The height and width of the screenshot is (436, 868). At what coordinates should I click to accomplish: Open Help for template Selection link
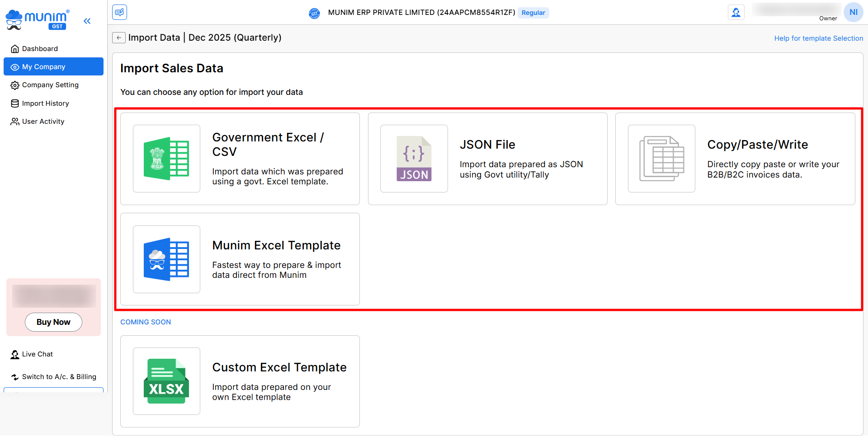[x=818, y=38]
